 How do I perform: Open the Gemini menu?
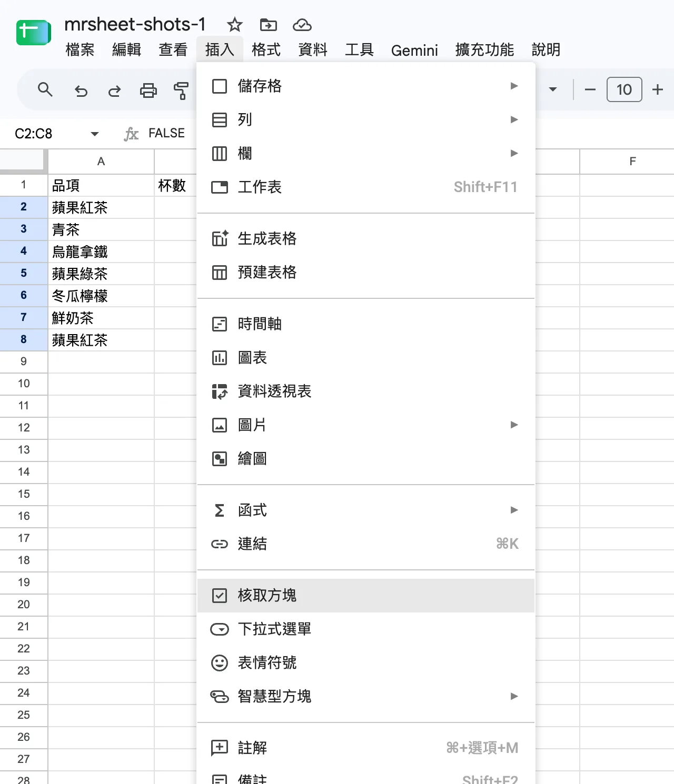click(414, 50)
